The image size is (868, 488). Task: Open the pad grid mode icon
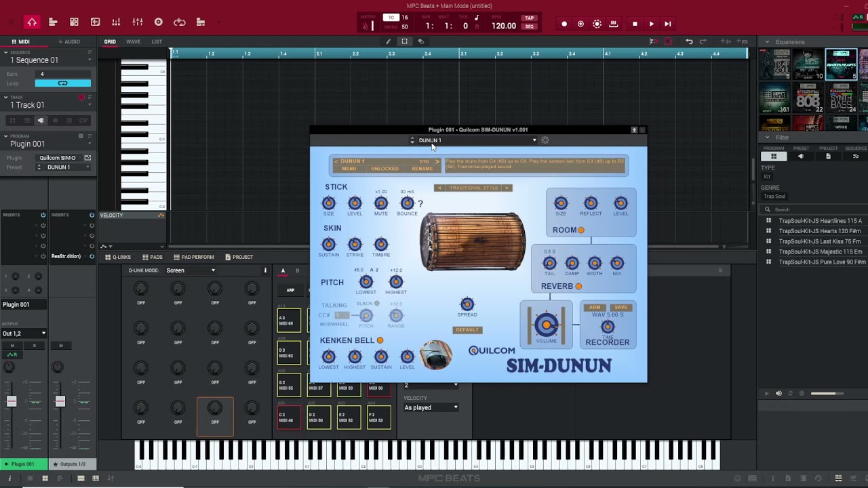[x=74, y=22]
